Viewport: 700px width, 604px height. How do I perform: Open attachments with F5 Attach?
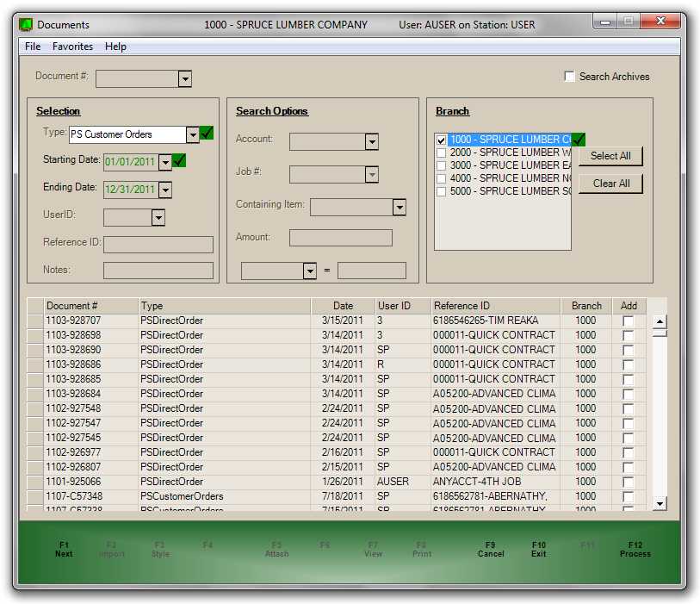click(x=276, y=550)
